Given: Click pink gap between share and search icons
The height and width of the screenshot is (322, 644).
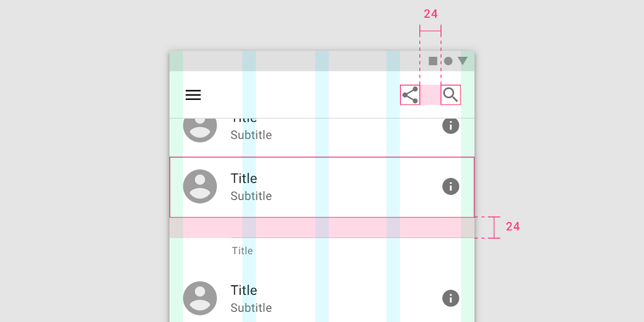Looking at the screenshot, I should (430, 95).
